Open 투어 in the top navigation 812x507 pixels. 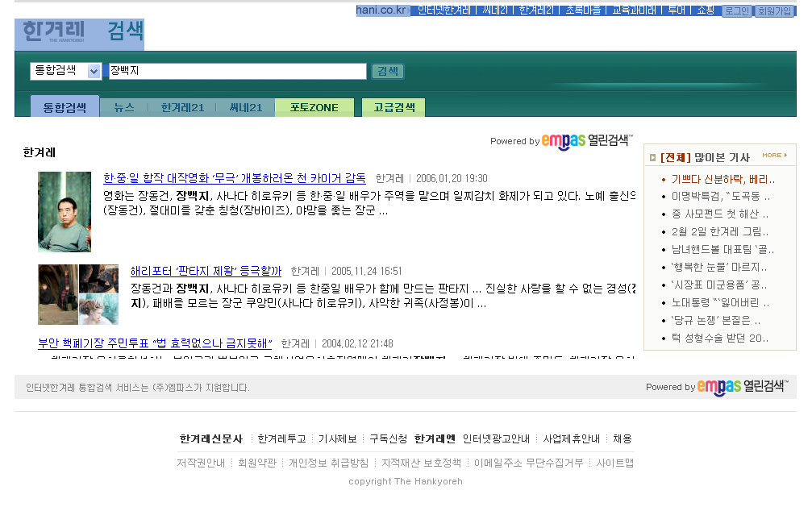677,10
